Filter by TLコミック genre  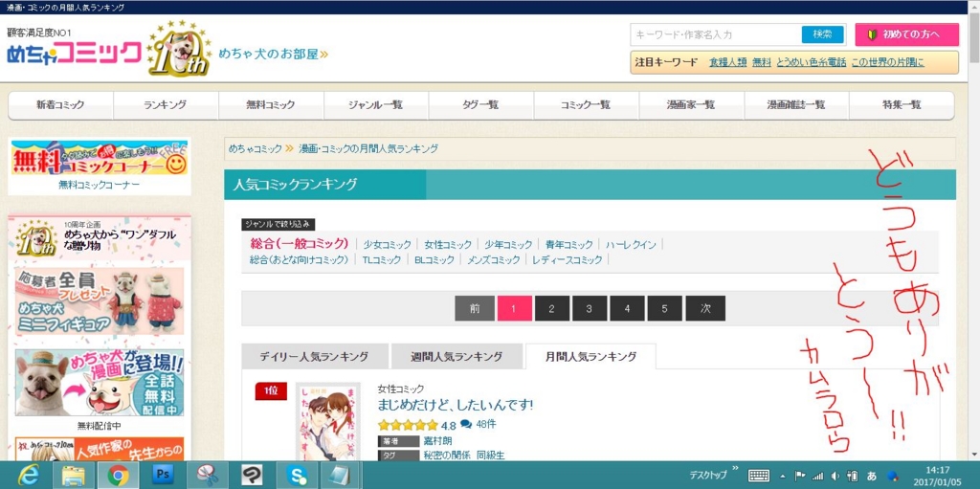click(382, 259)
